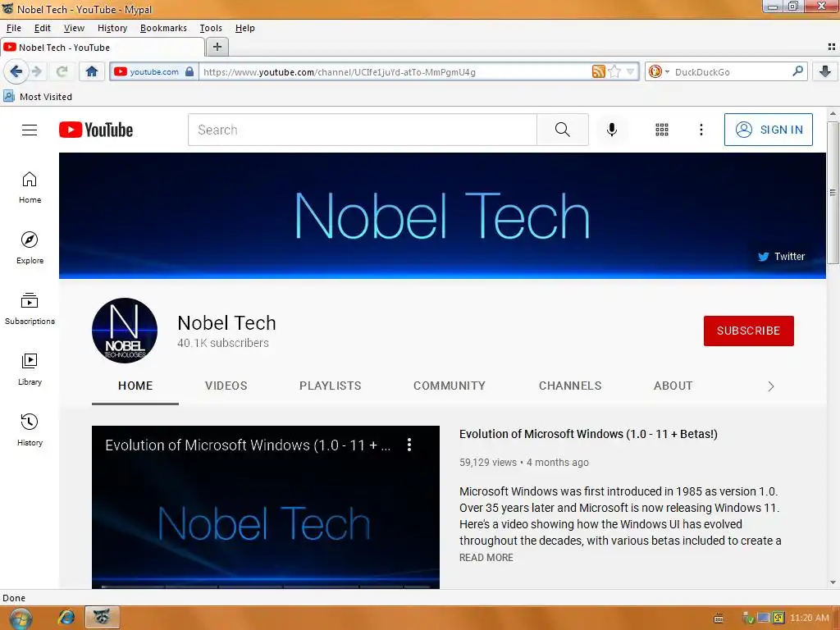Click the vertical scrollbar up arrow
Viewport: 840px width, 630px height.
[833, 113]
